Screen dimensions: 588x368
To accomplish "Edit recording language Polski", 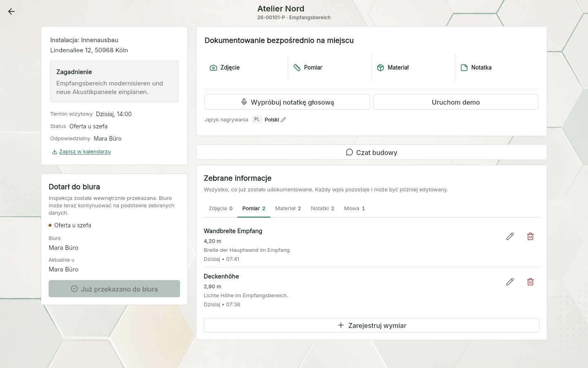I will [x=283, y=120].
